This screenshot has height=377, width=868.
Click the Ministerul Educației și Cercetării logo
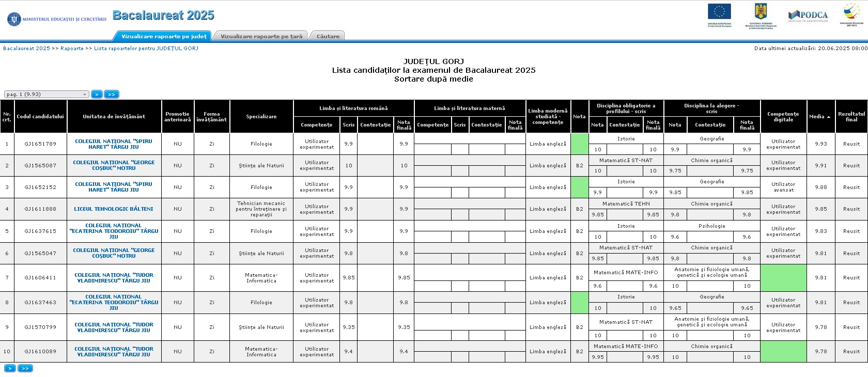(x=57, y=19)
